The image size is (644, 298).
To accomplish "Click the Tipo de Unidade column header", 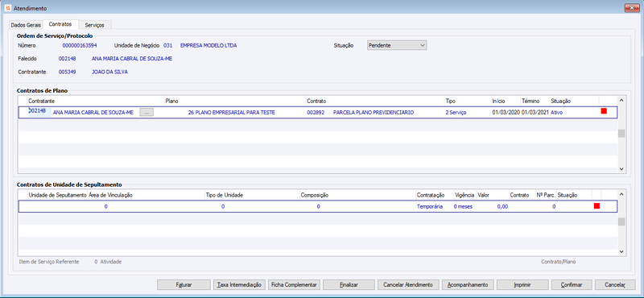I will 252,195.
